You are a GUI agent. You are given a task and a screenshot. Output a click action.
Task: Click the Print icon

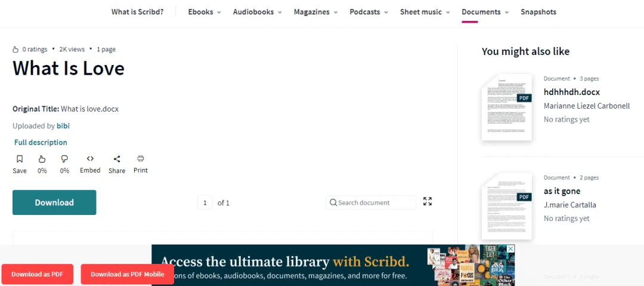point(141,158)
